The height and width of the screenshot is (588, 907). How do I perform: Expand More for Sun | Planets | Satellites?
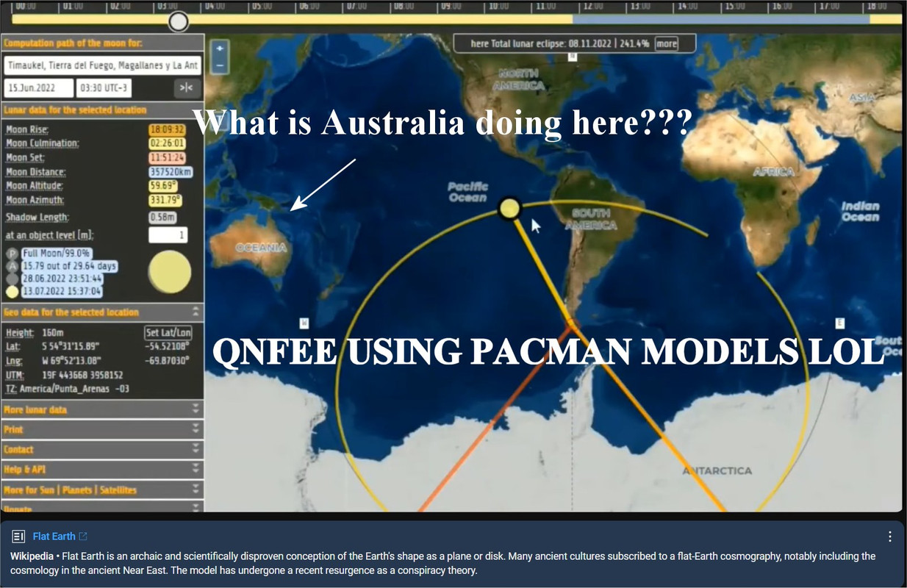[102, 490]
